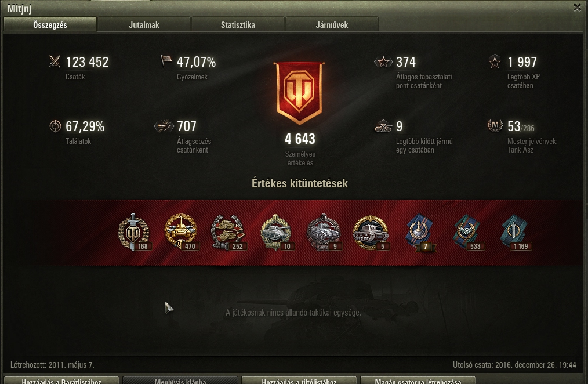588x384 pixels.
Task: Select the Összegzés tab
Action: coord(50,25)
